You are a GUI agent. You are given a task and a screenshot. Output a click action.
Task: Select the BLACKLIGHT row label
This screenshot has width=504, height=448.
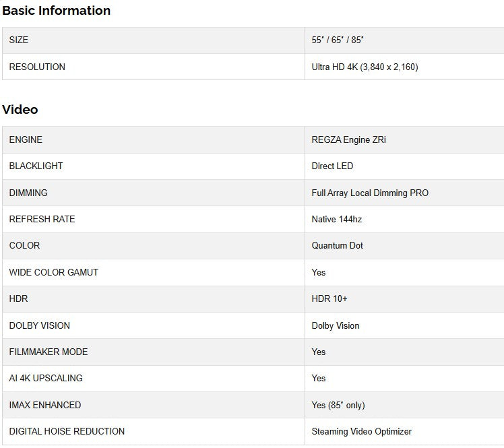coord(36,166)
